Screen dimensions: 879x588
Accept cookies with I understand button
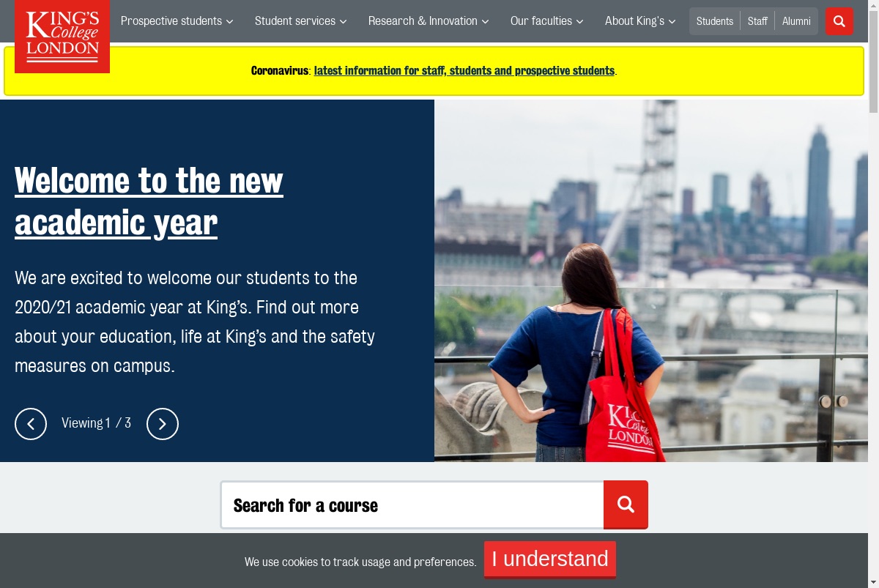(550, 559)
